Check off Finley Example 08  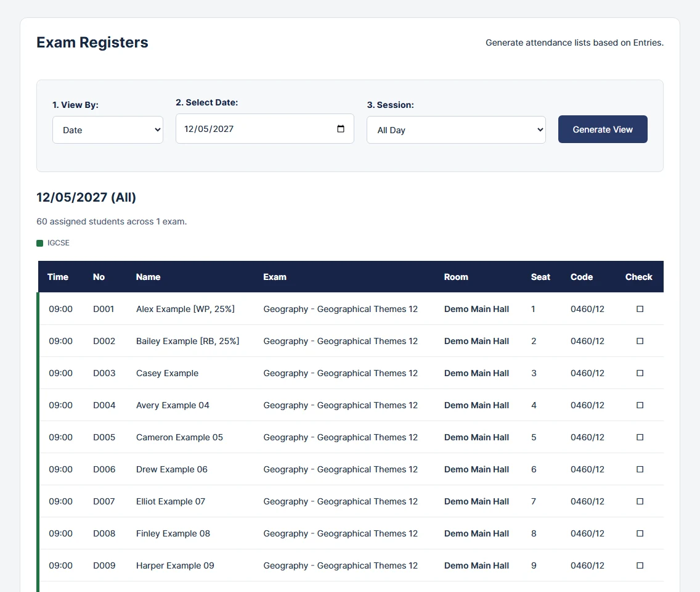pyautogui.click(x=640, y=533)
